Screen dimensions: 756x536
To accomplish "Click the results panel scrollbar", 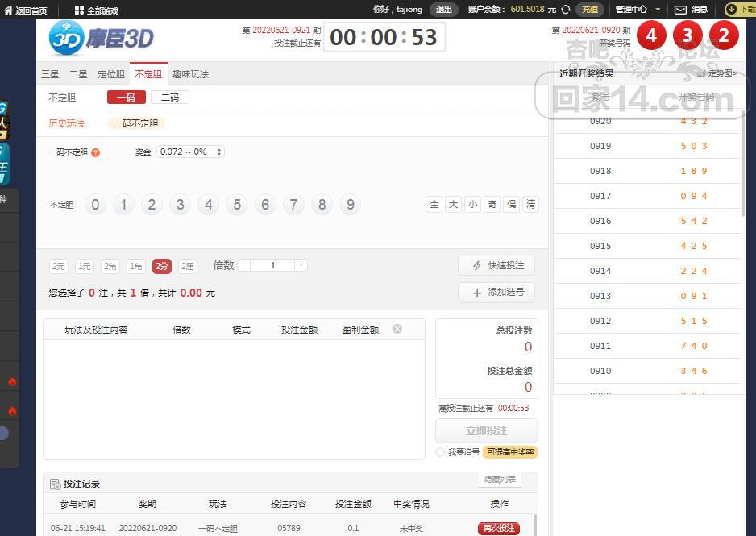I will pos(743,164).
